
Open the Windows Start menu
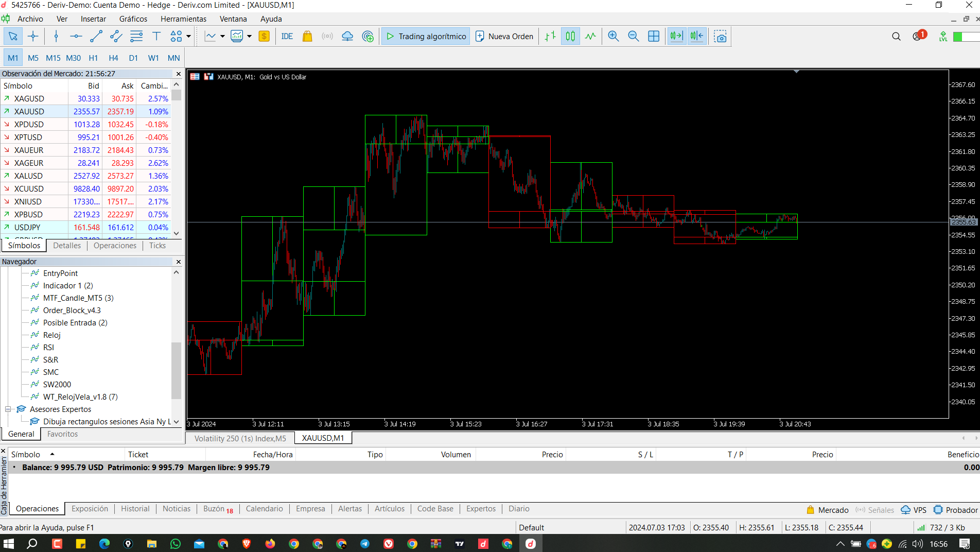(x=9, y=543)
